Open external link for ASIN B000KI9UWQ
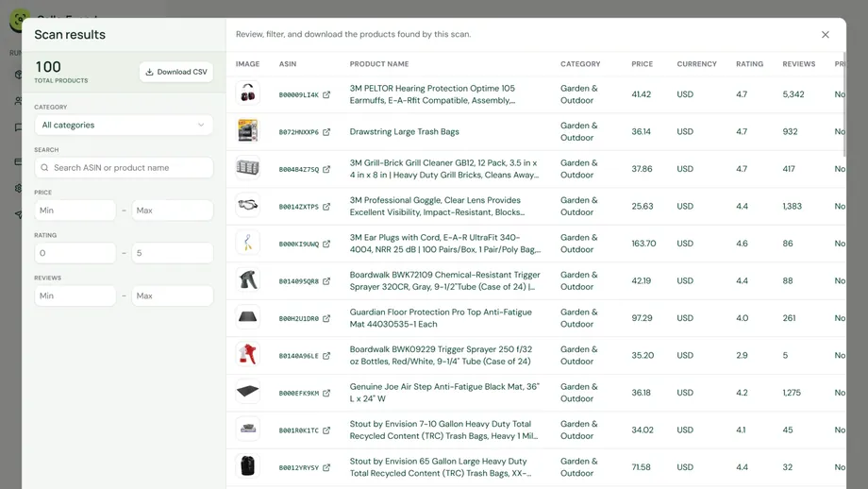868x489 pixels. (x=326, y=244)
